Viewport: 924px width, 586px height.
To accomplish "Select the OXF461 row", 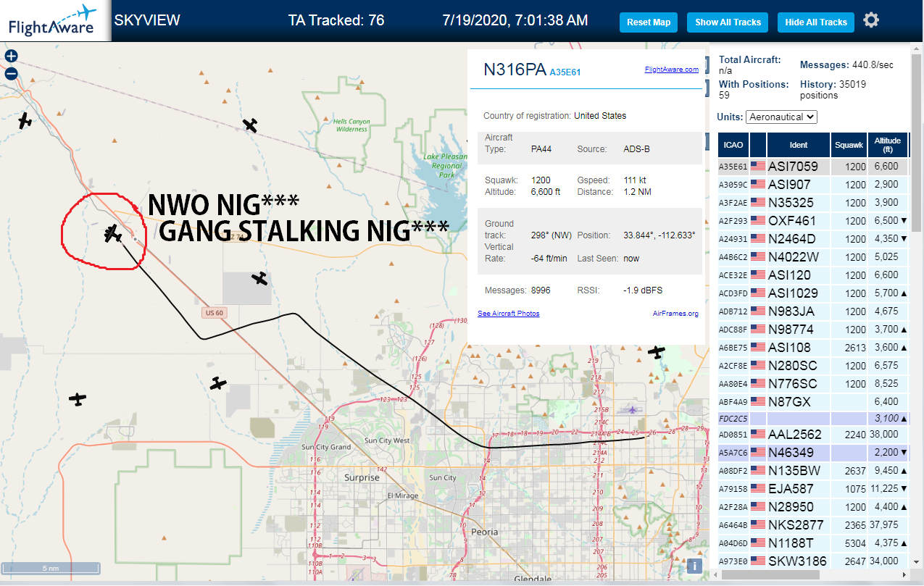I will (813, 221).
